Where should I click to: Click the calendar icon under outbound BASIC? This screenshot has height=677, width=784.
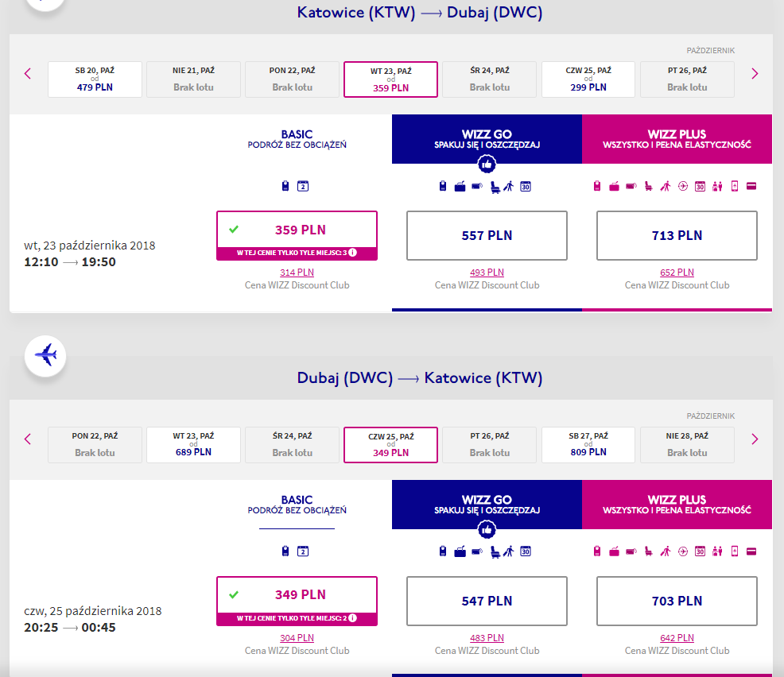click(x=303, y=187)
